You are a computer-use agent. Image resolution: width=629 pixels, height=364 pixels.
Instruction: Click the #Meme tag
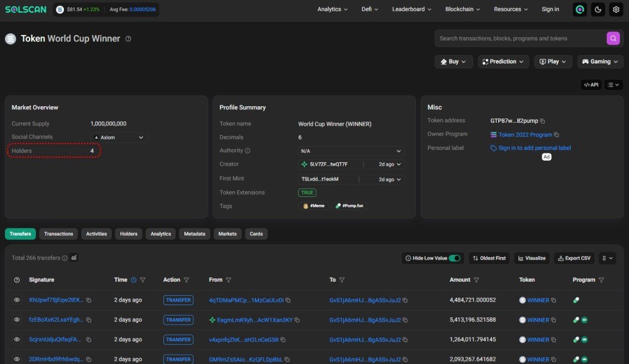click(314, 206)
